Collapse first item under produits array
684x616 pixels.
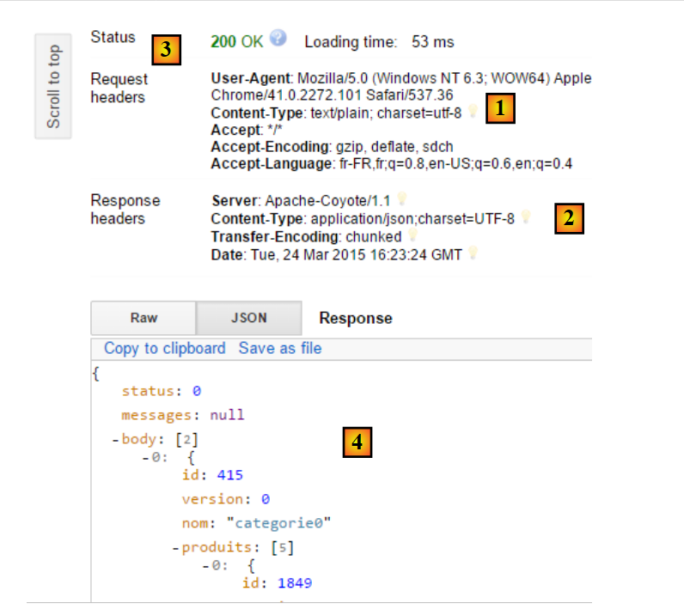pyautogui.click(x=205, y=565)
